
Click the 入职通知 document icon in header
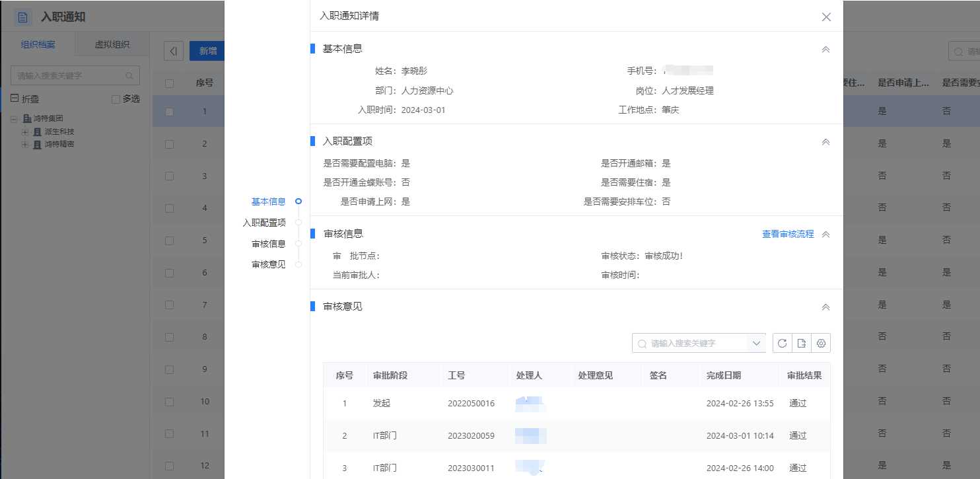(x=20, y=16)
